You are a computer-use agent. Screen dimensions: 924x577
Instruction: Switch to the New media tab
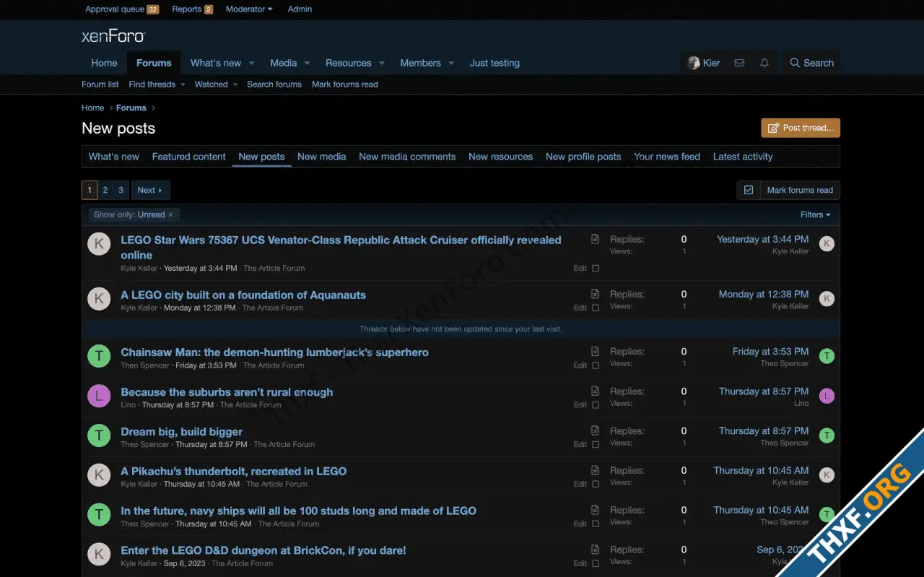coord(322,157)
